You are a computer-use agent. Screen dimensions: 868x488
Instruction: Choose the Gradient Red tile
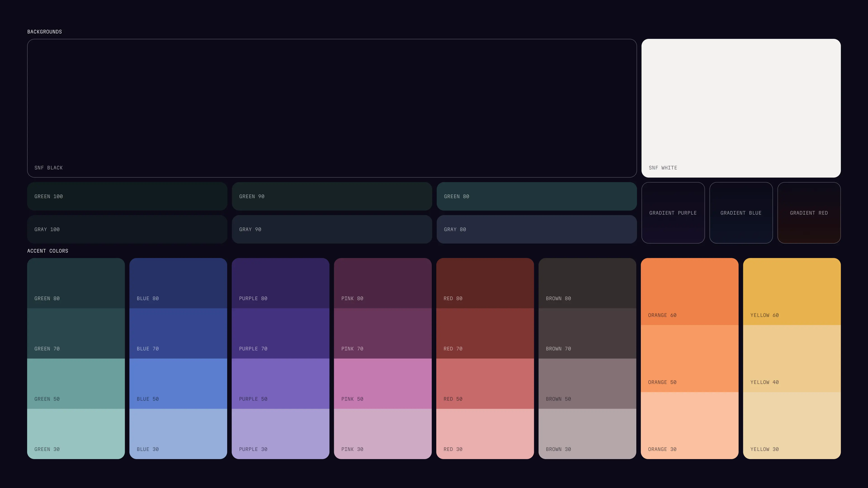pos(809,213)
